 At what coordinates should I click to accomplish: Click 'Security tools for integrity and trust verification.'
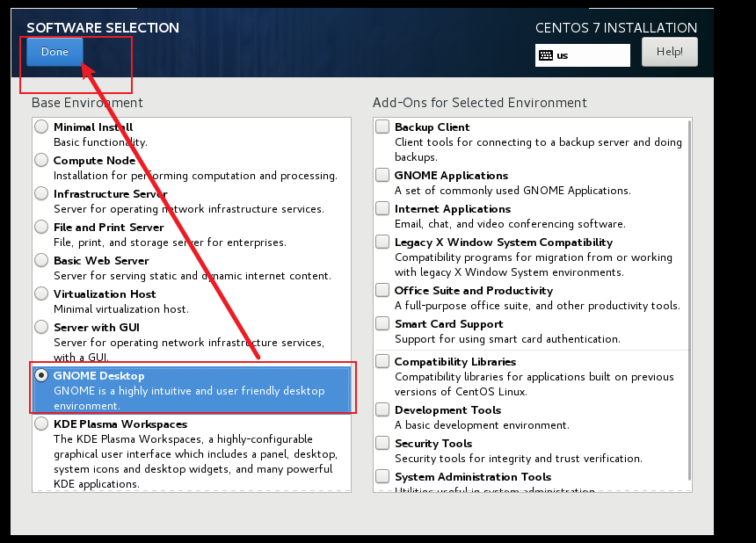[519, 459]
